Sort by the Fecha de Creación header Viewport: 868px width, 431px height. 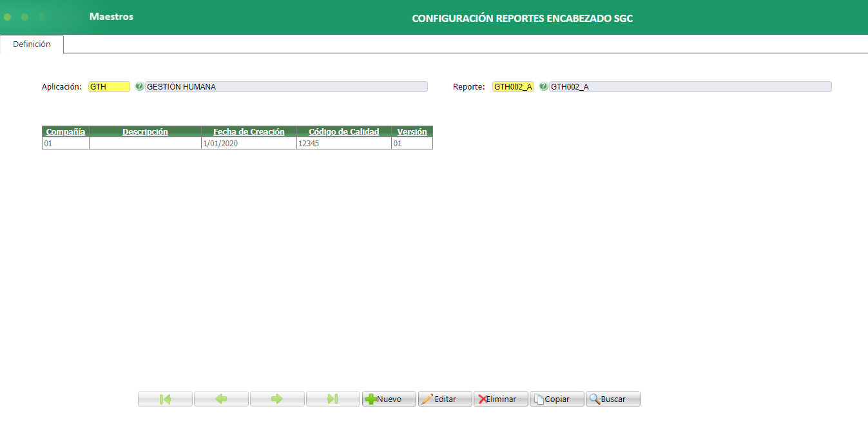click(249, 131)
